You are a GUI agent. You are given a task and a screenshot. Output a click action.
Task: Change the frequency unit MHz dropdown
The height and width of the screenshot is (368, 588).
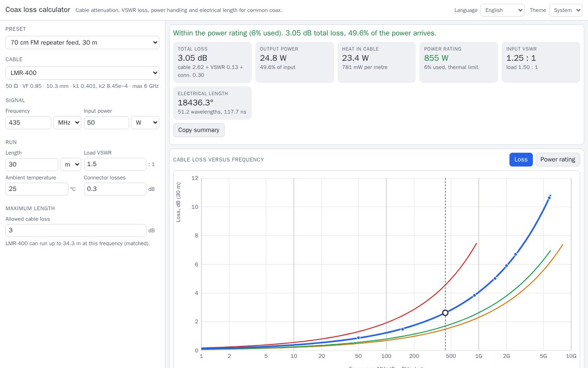point(67,122)
